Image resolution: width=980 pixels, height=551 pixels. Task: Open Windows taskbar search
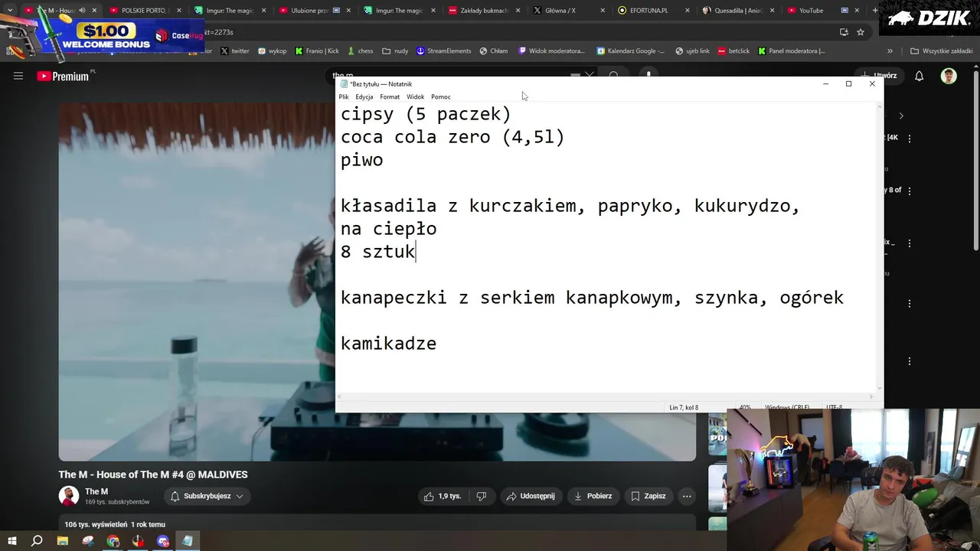37,541
